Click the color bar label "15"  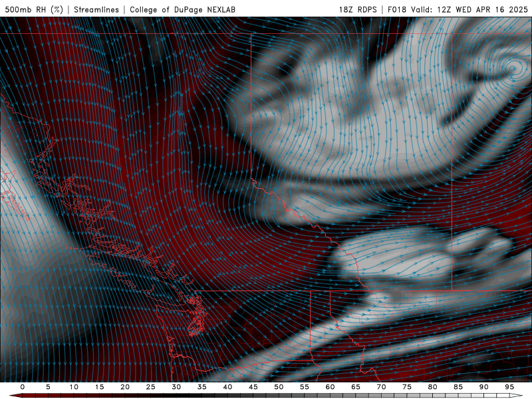coord(99,387)
